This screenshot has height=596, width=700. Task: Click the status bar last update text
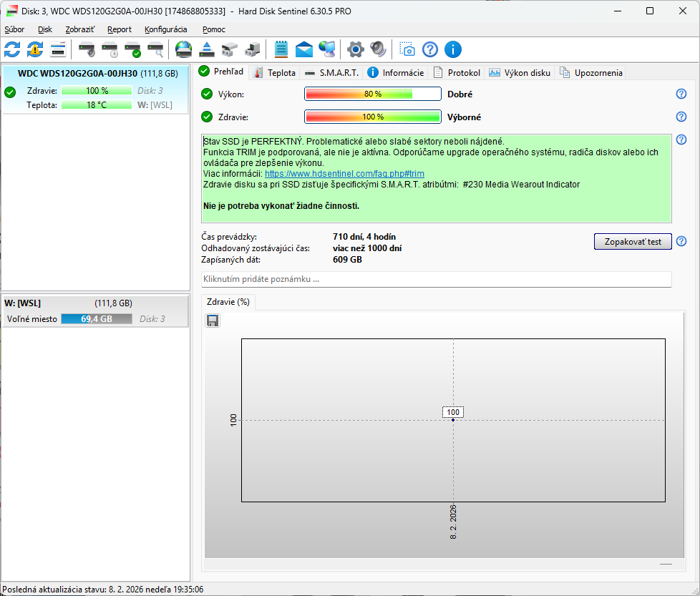tap(102, 590)
